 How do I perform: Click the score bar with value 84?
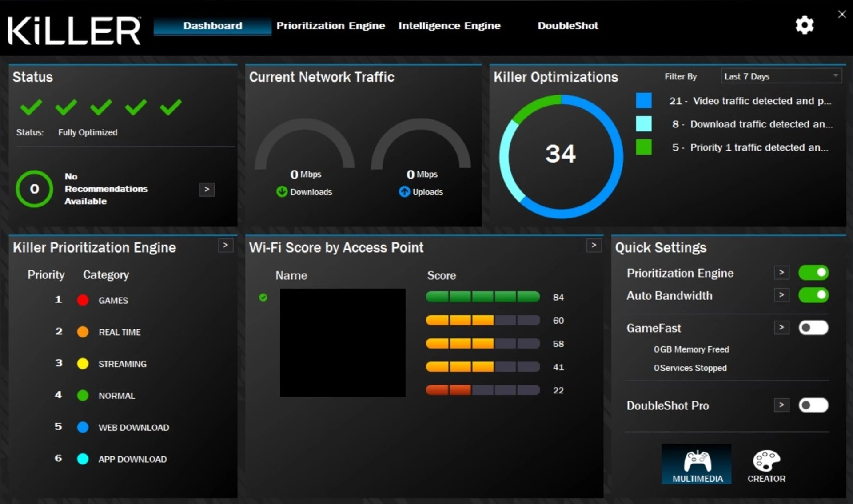482,297
